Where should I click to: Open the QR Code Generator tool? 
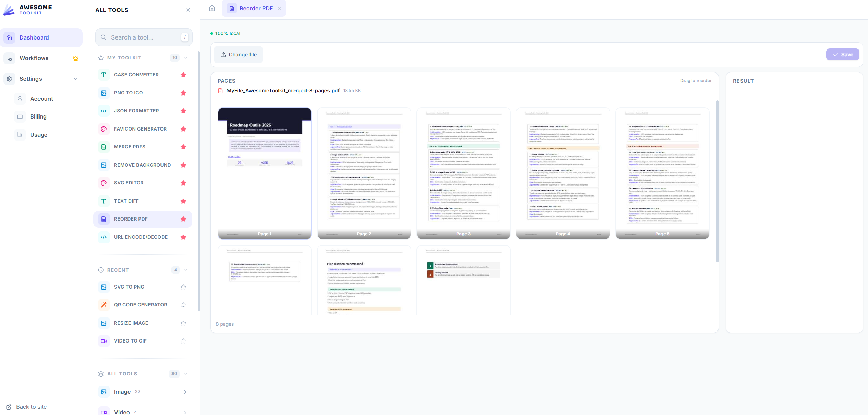[x=140, y=305]
